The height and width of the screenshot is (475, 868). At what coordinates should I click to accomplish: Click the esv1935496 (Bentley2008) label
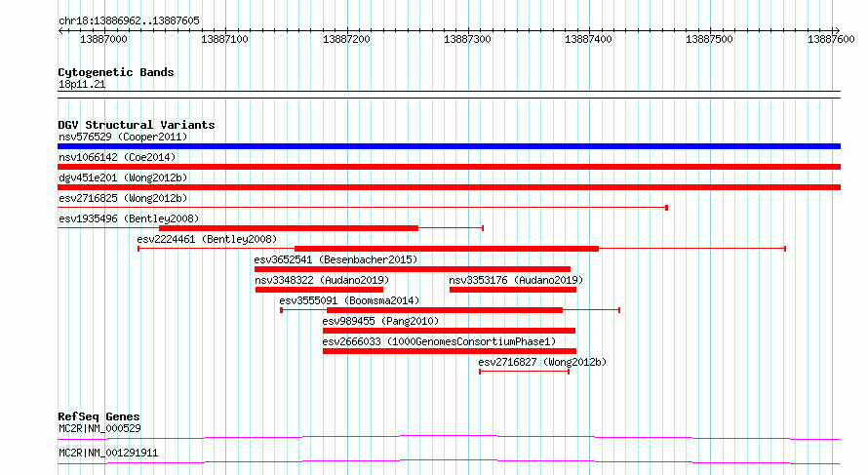click(x=129, y=218)
